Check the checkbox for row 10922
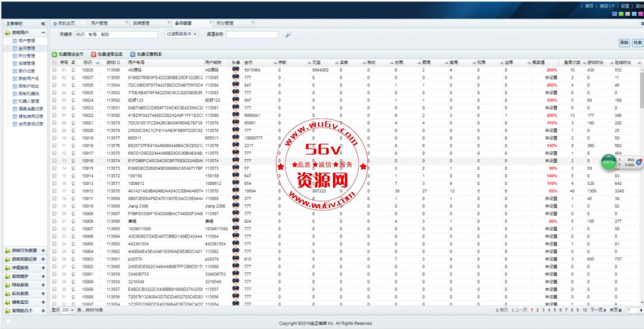This screenshot has height=329, width=644. [54, 115]
